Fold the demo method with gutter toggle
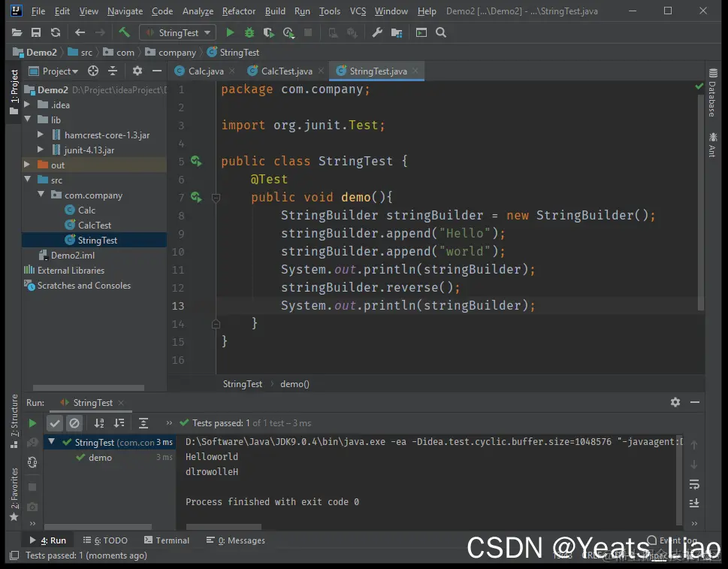This screenshot has height=569, width=728. coord(216,198)
